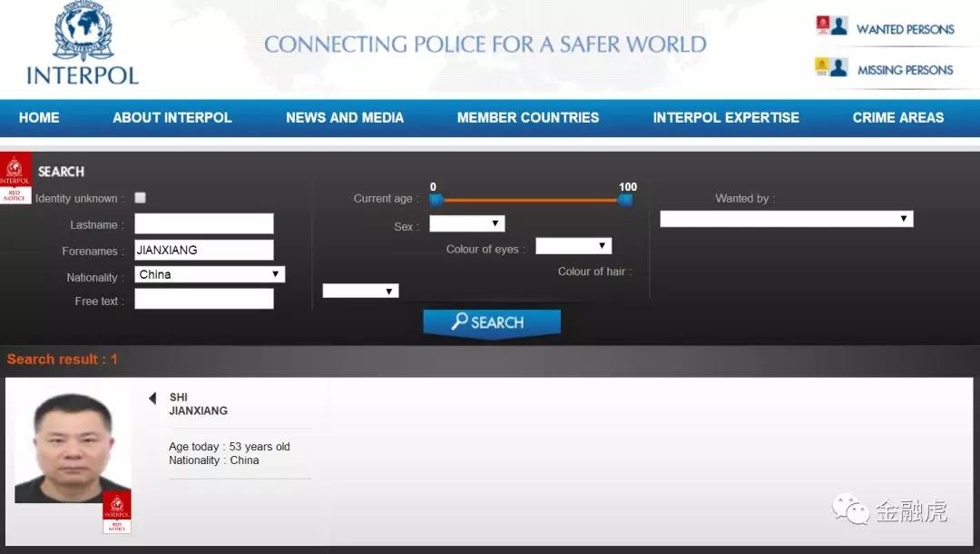Image resolution: width=980 pixels, height=554 pixels.
Task: Click the maximum age slider handle at 100
Action: (625, 200)
